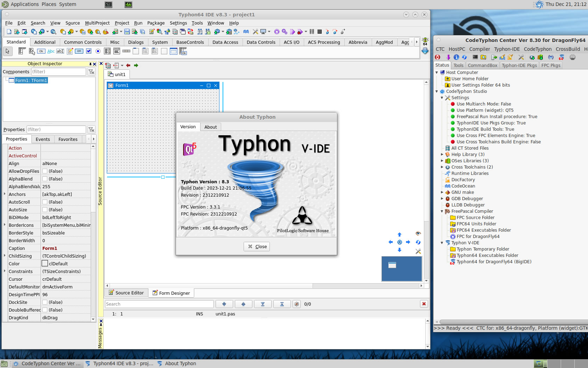Click the STOP sign icon in CodeTyphon Center
588x368 pixels.
(x=573, y=57)
